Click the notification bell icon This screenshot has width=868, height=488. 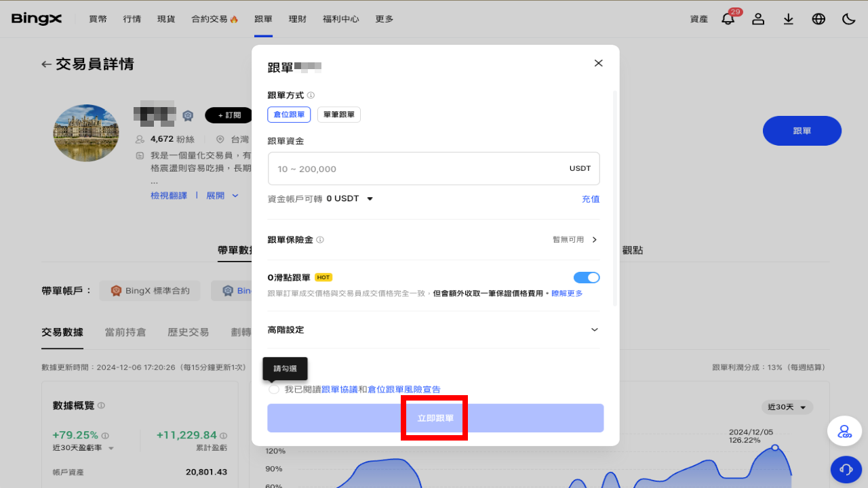(x=728, y=19)
